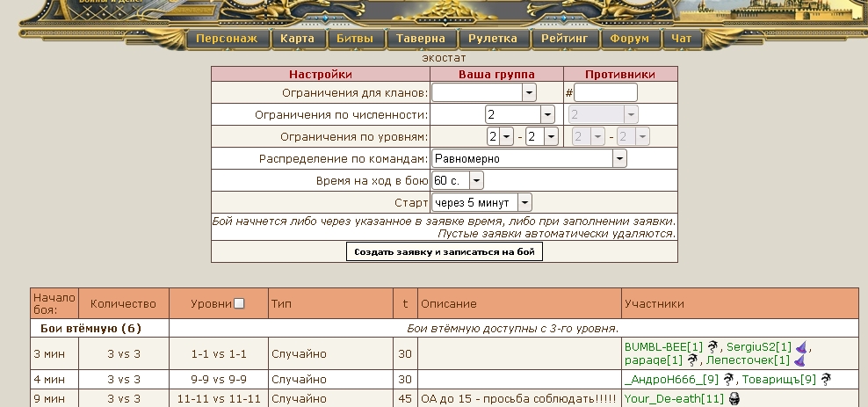This screenshot has width=868, height=407.
Task: Expand Распределение по командам dropdown
Action: tap(619, 158)
